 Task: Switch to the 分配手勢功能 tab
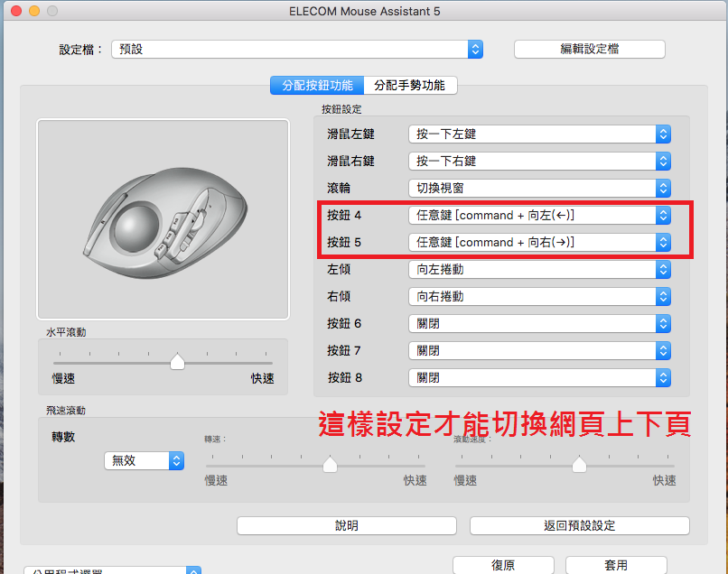tap(410, 86)
